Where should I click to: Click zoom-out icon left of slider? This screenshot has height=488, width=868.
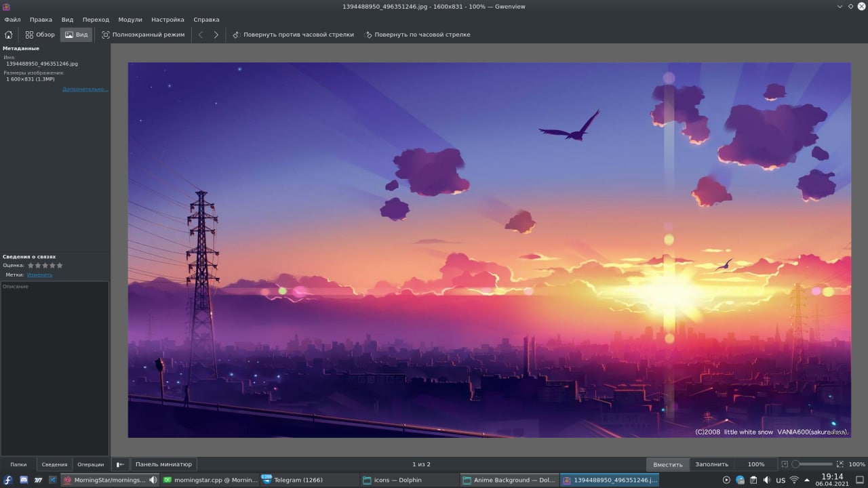[x=785, y=464]
